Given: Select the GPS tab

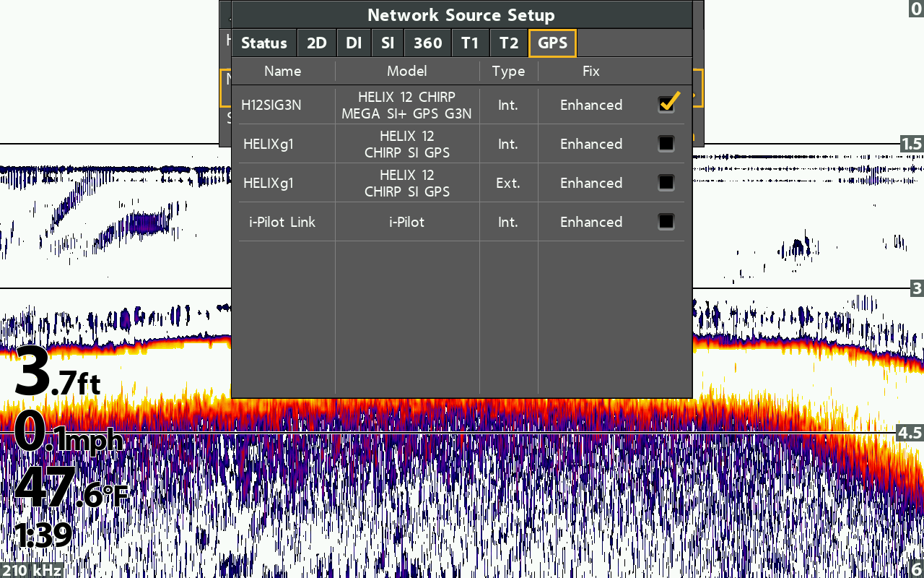Looking at the screenshot, I should pyautogui.click(x=553, y=43).
